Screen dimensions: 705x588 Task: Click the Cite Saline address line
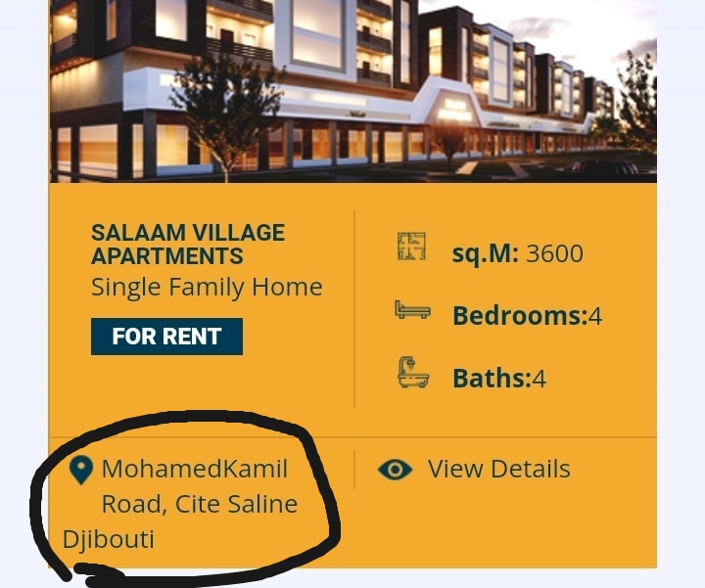[200, 504]
